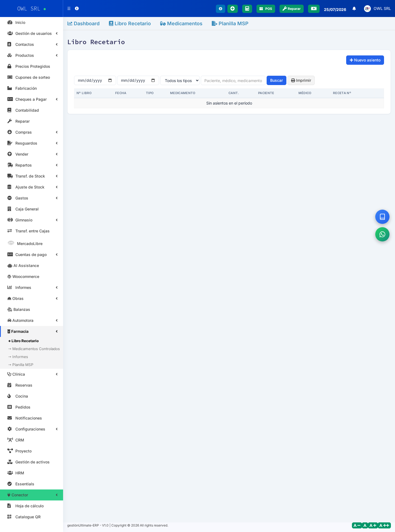This screenshot has width=395, height=532.
Task: Click the info circle icon in header
Action: (x=77, y=9)
